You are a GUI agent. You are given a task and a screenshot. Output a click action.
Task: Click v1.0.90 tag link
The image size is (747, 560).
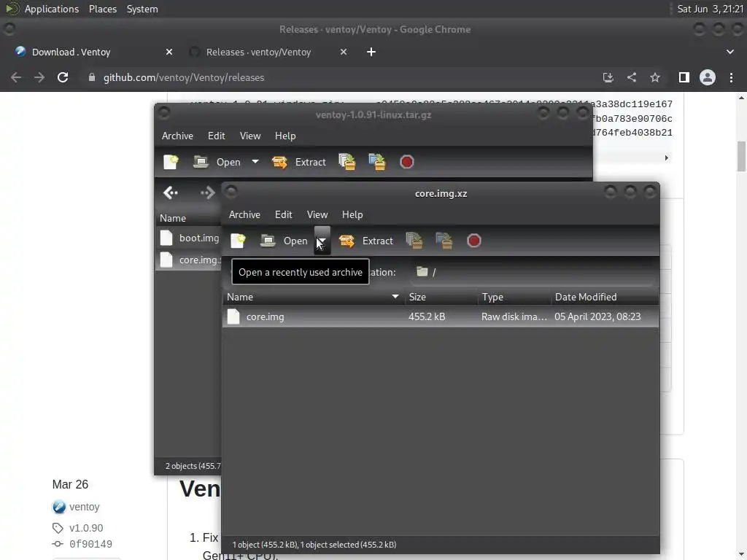[86, 528]
